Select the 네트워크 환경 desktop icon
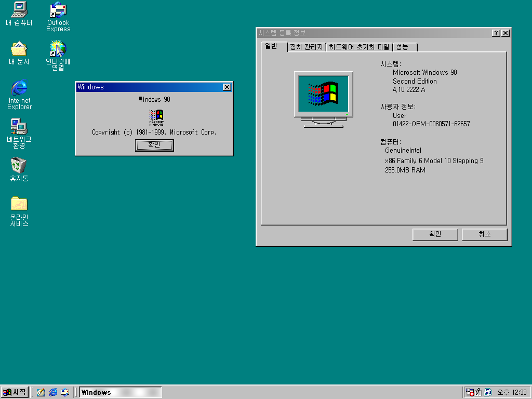The width and height of the screenshot is (532, 399). click(x=19, y=134)
